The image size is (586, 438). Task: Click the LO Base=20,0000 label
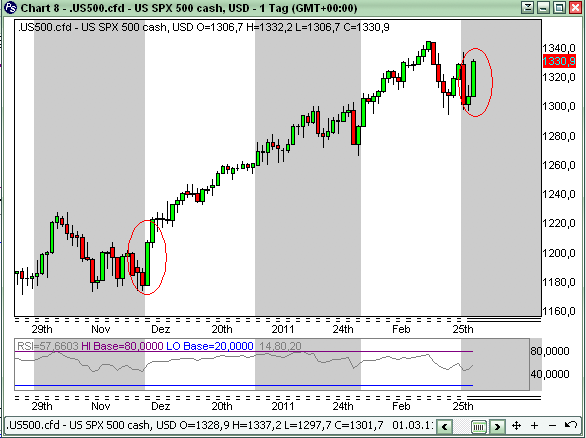[210, 346]
